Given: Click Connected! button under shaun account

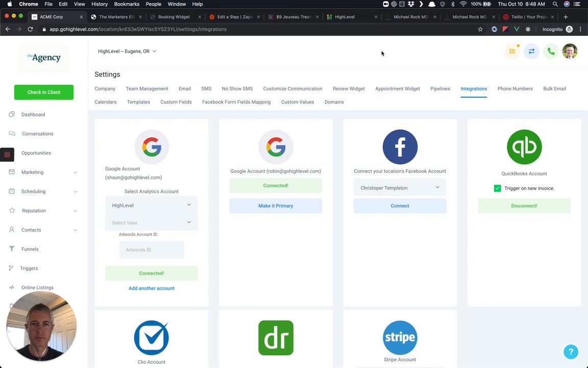Looking at the screenshot, I should (152, 273).
